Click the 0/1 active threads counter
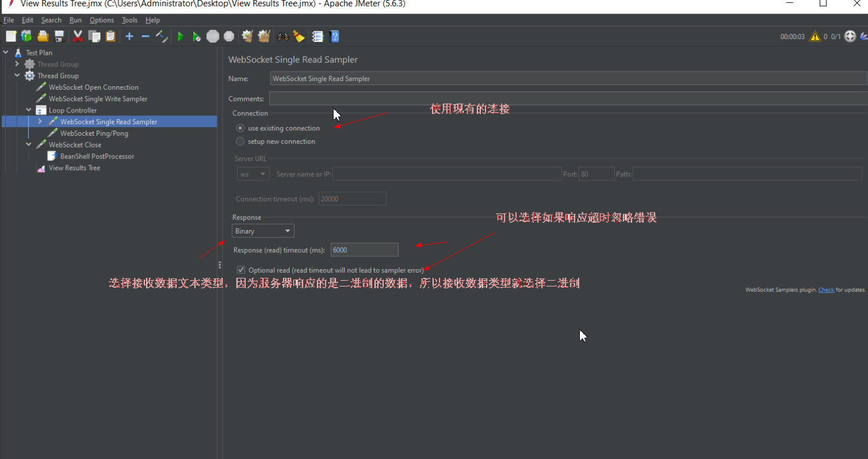868x459 pixels. 835,37
